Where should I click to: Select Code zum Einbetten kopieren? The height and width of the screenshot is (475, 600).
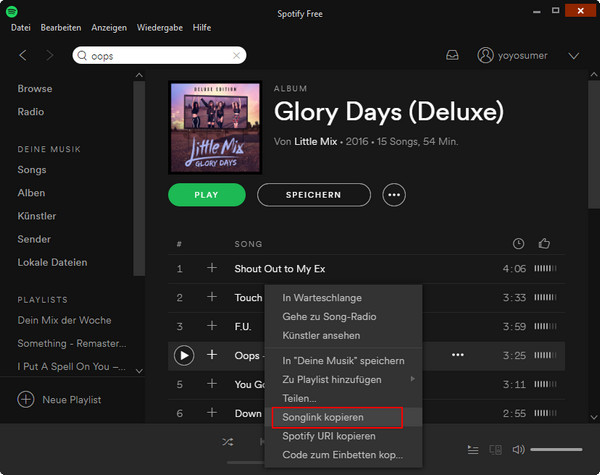click(343, 455)
